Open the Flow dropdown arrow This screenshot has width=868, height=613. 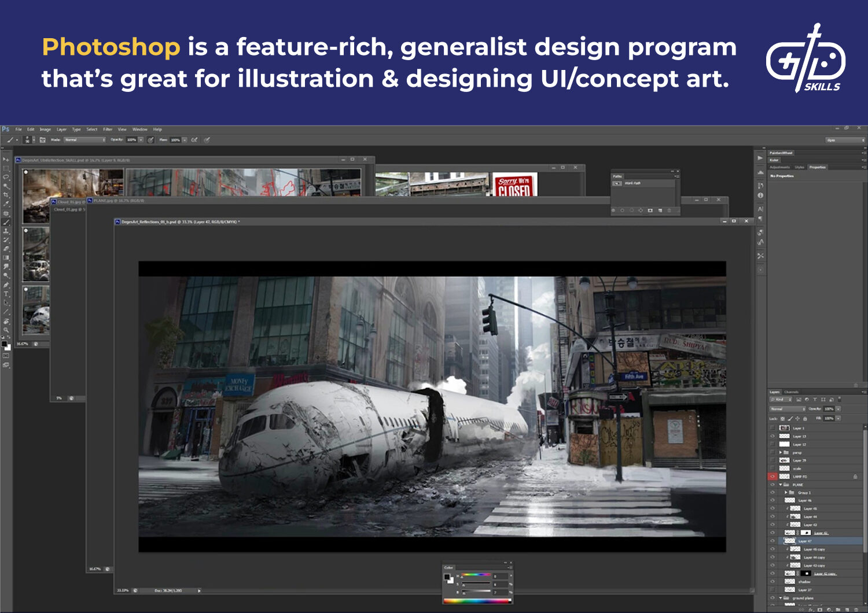(x=185, y=140)
